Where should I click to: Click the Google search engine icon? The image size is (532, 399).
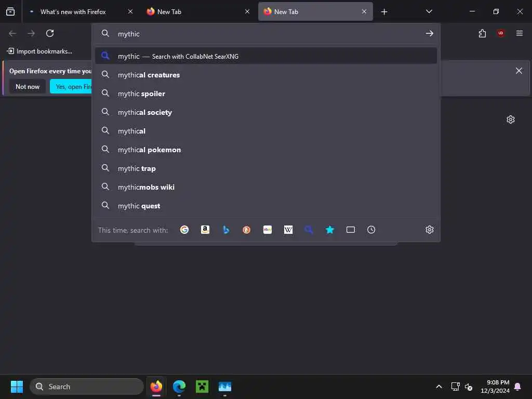(x=184, y=230)
